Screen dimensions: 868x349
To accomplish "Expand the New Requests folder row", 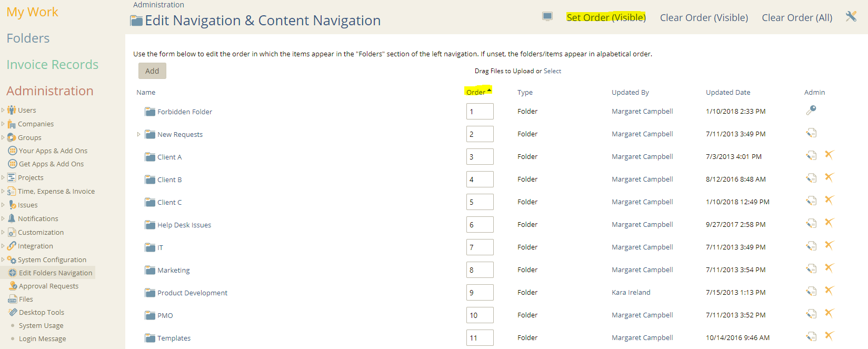I will tap(139, 134).
